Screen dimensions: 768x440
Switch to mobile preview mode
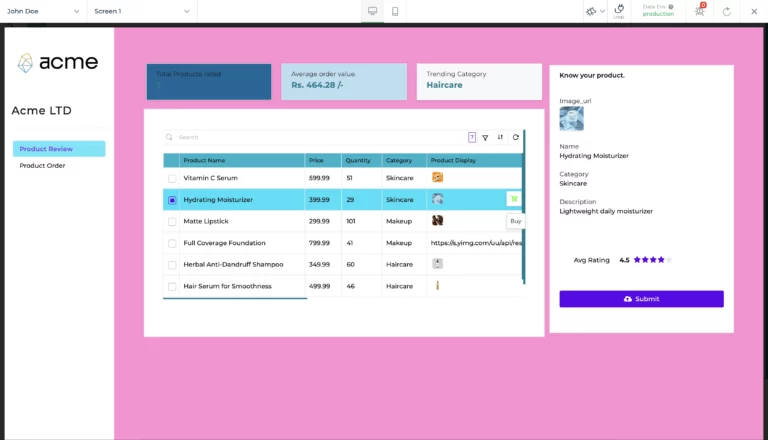coord(396,11)
